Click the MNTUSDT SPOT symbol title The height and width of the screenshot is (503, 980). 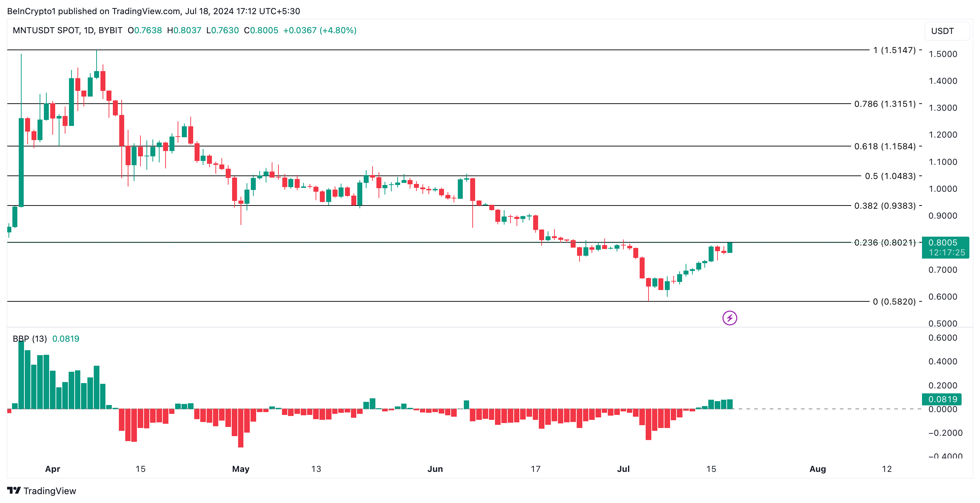pos(46,30)
